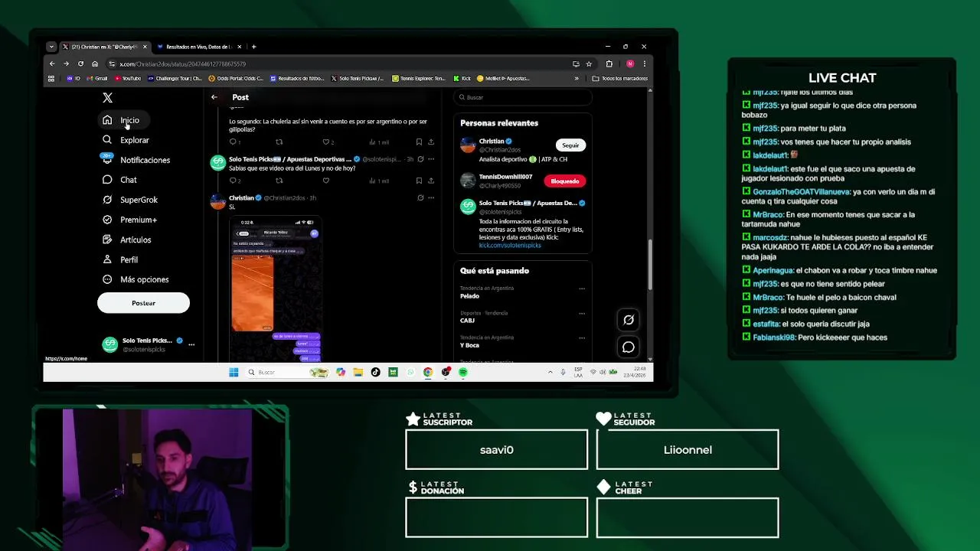The image size is (980, 551).
Task: Open Spotify from the taskbar
Action: point(463,372)
